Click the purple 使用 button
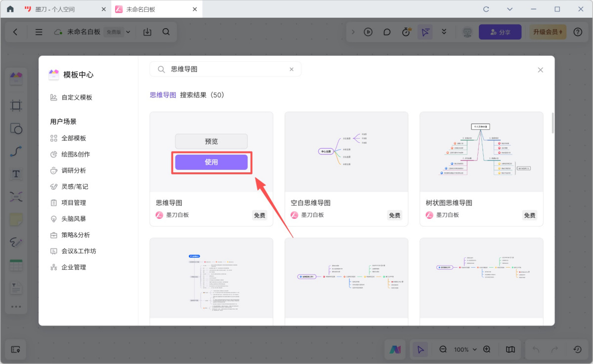The height and width of the screenshot is (364, 593). click(x=211, y=162)
